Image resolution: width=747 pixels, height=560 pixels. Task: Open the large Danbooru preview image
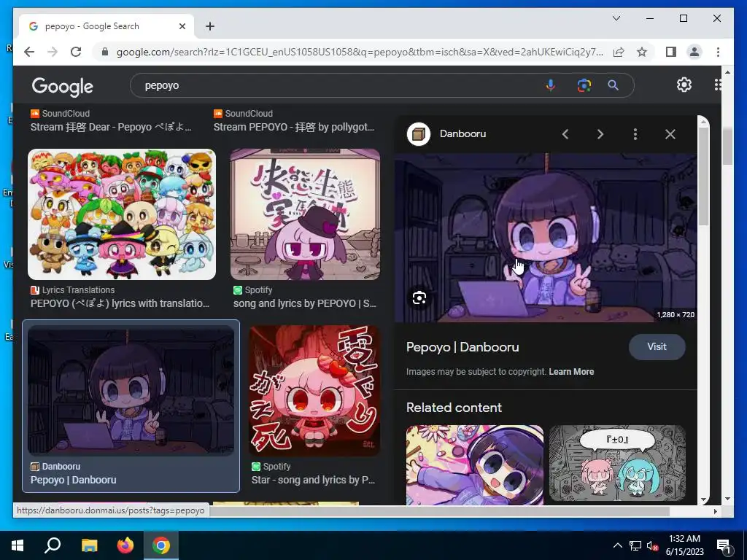tap(546, 238)
